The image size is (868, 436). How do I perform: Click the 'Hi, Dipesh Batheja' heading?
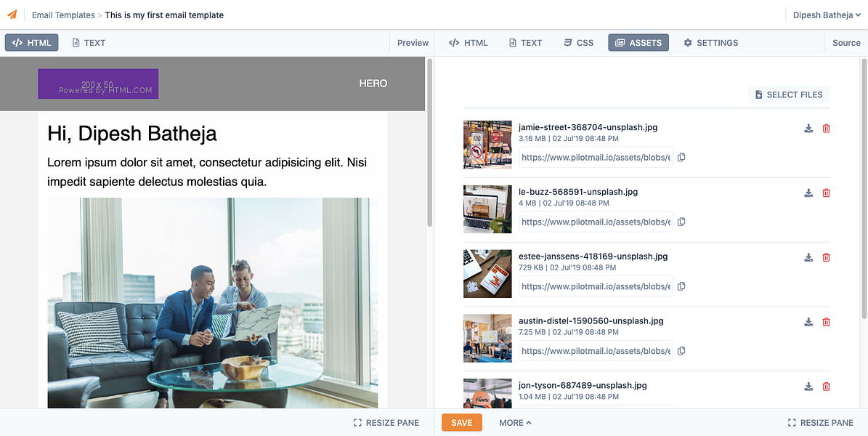click(132, 134)
